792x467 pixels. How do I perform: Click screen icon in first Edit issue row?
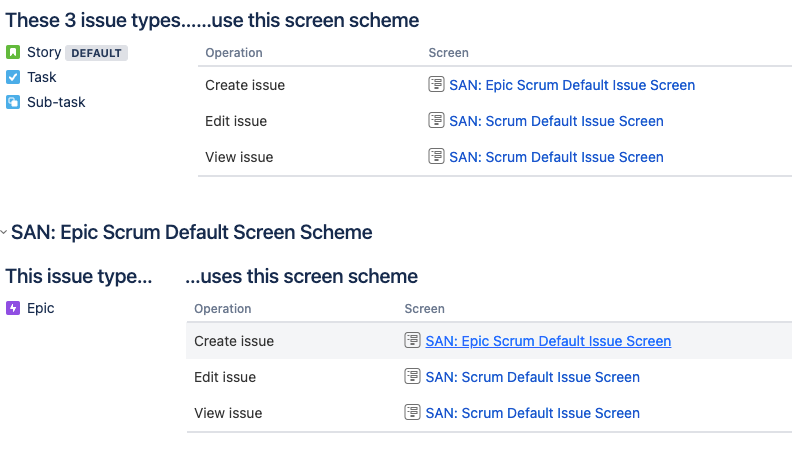(x=436, y=121)
